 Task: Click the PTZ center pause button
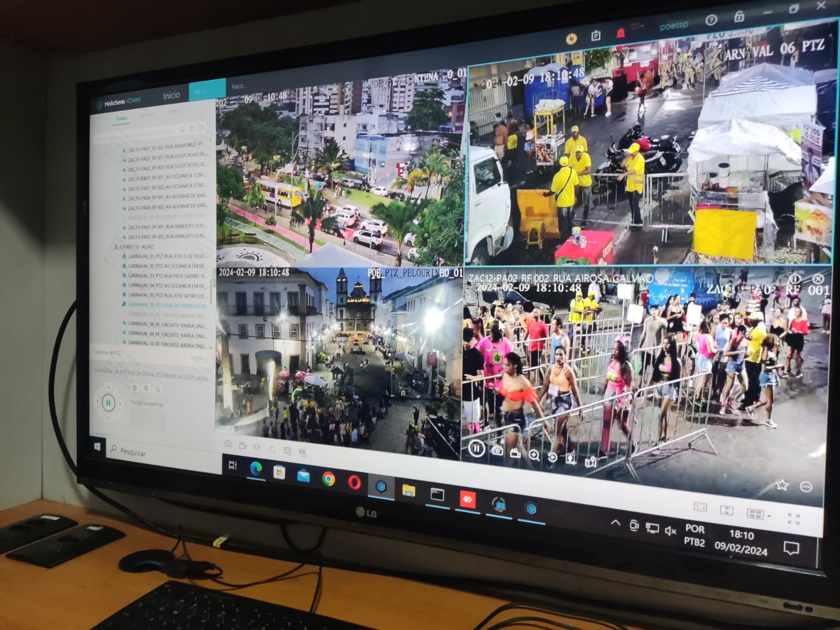108,403
